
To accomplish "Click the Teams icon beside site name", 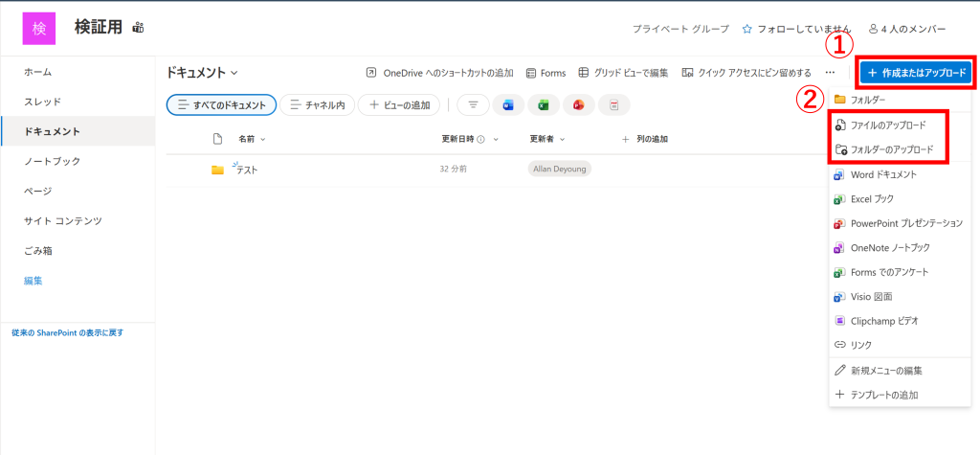I will [138, 27].
